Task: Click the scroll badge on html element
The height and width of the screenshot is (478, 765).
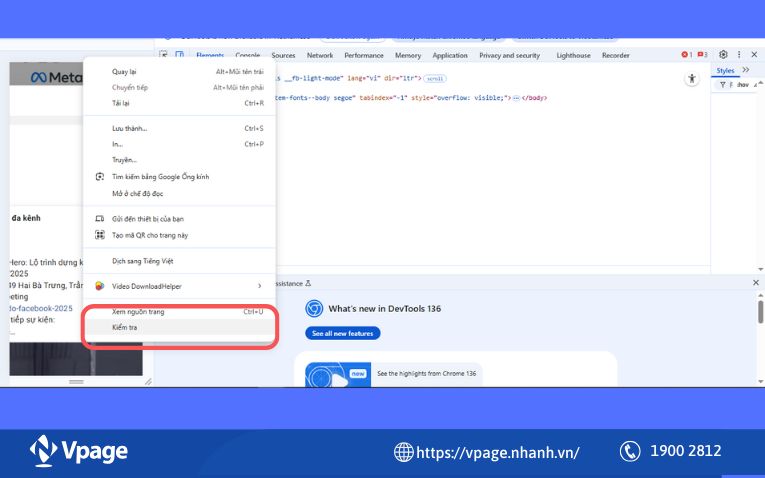Action: pos(435,79)
